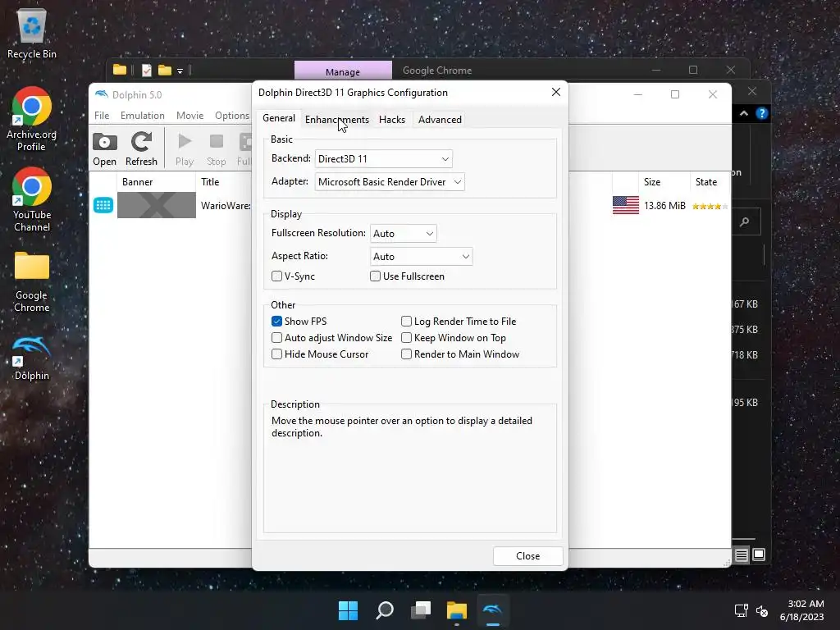Click the WarioWare banner thumbnail

click(x=157, y=205)
